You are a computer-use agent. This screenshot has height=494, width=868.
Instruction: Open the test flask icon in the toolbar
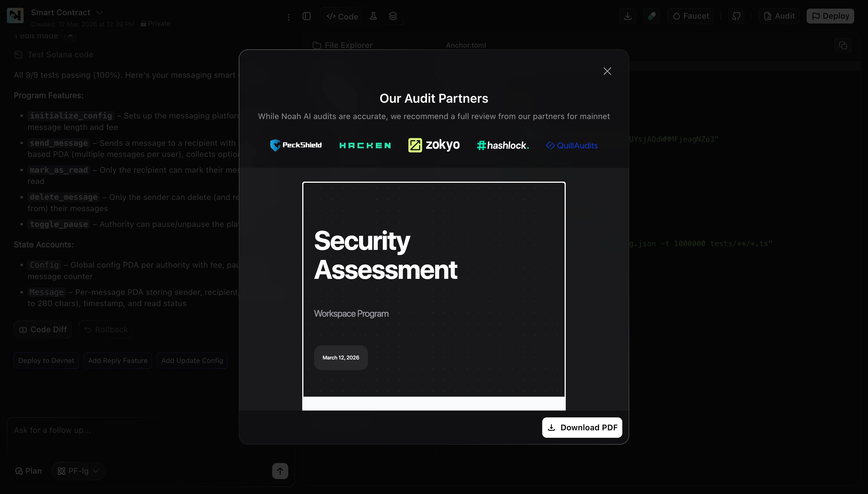point(373,16)
